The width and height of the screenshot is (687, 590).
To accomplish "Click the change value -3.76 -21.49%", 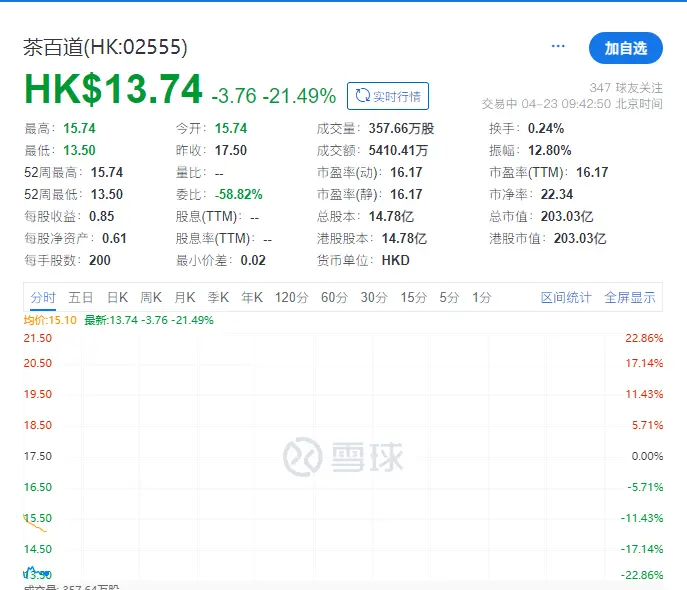I will tap(273, 96).
